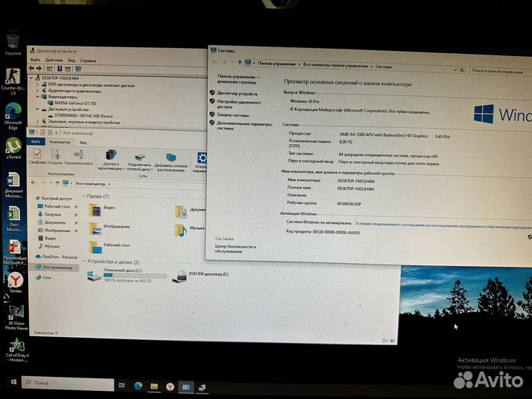The height and width of the screenshot is (399, 532).
Task: Open Security and Maintenance link
Action: click(236, 249)
